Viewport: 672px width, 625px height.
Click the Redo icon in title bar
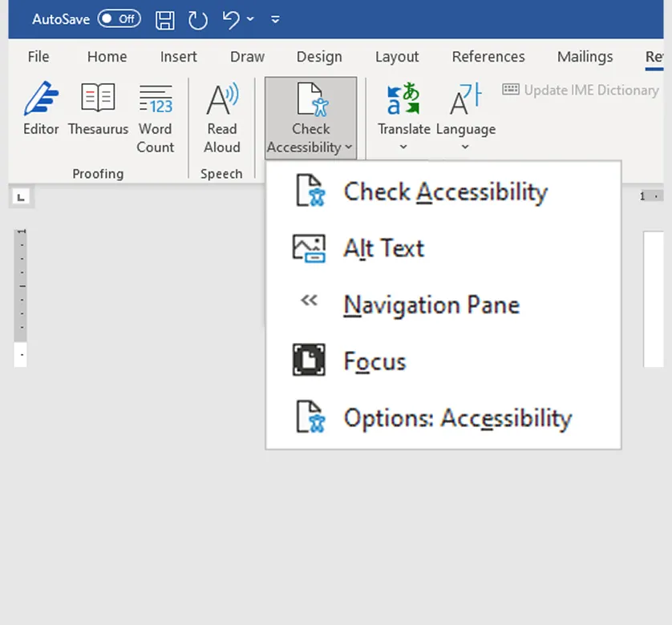(197, 19)
